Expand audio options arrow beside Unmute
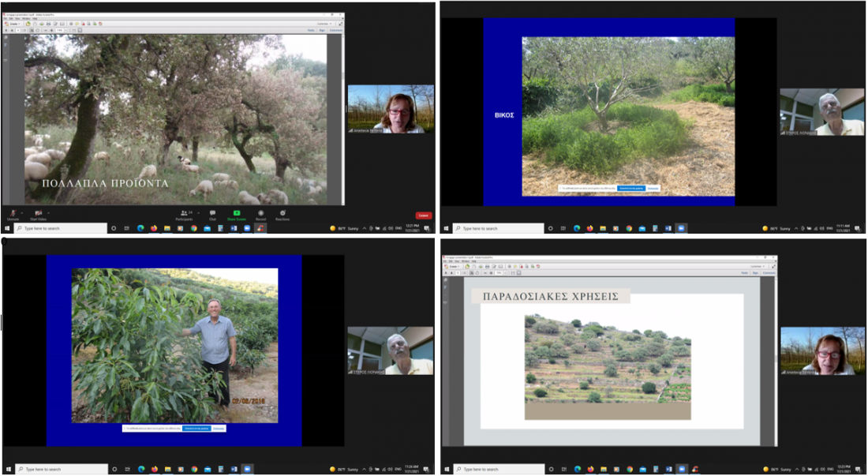 tap(22, 212)
